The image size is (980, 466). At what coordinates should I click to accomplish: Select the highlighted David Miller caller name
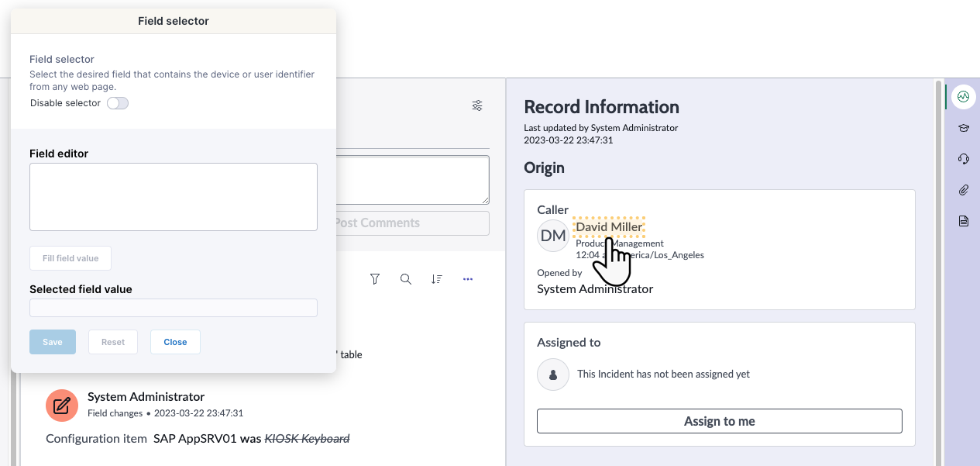tap(609, 227)
